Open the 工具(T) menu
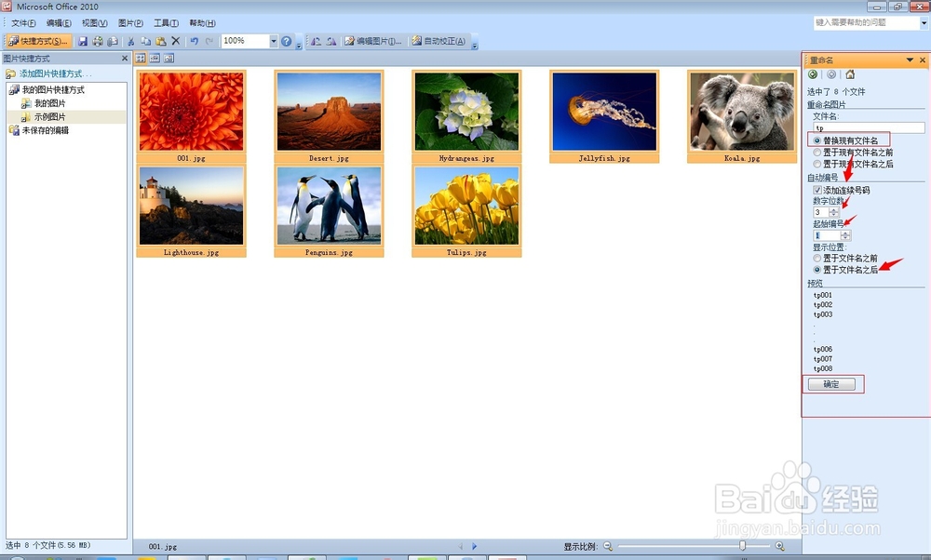This screenshot has height=560, width=931. (167, 23)
